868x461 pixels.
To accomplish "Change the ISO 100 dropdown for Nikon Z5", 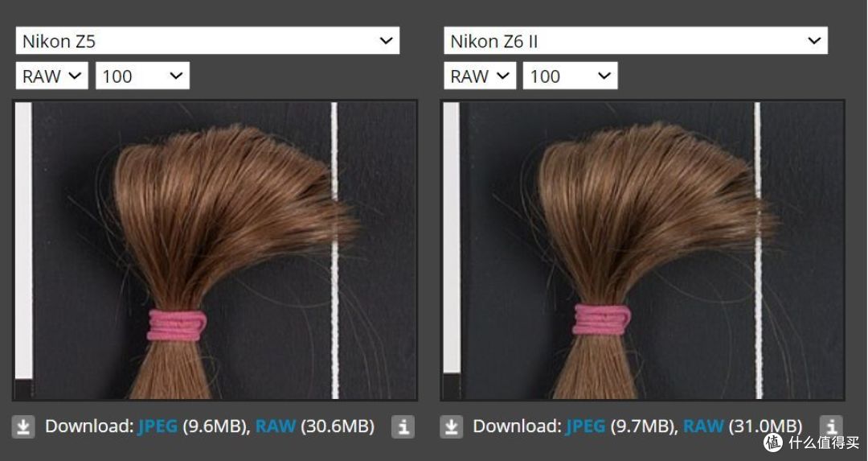I will (x=142, y=76).
